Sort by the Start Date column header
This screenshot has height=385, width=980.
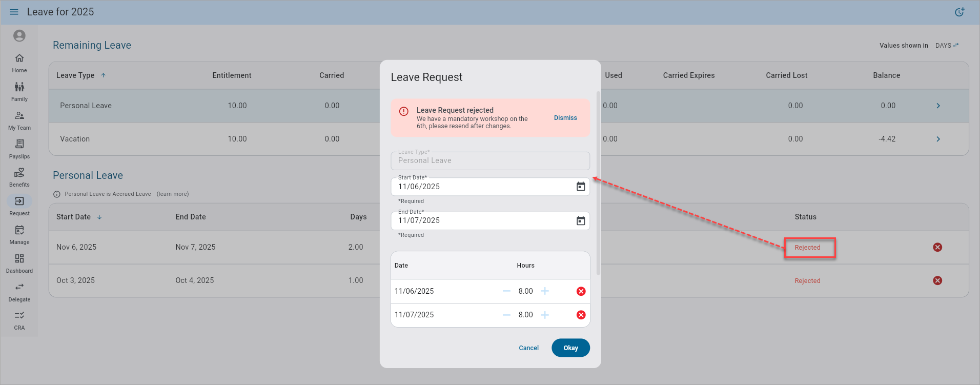coord(74,217)
